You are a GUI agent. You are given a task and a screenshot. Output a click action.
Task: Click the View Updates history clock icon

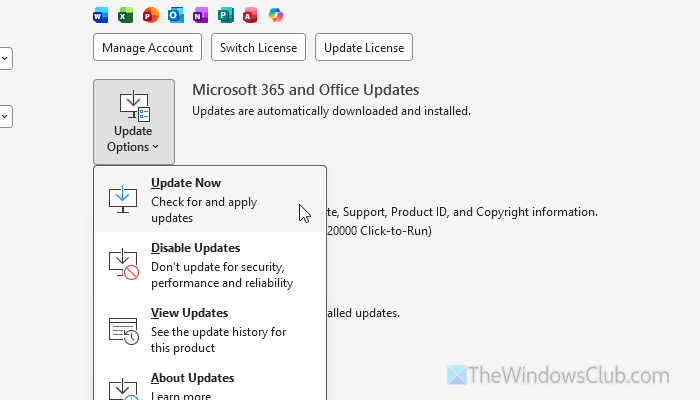tap(124, 331)
